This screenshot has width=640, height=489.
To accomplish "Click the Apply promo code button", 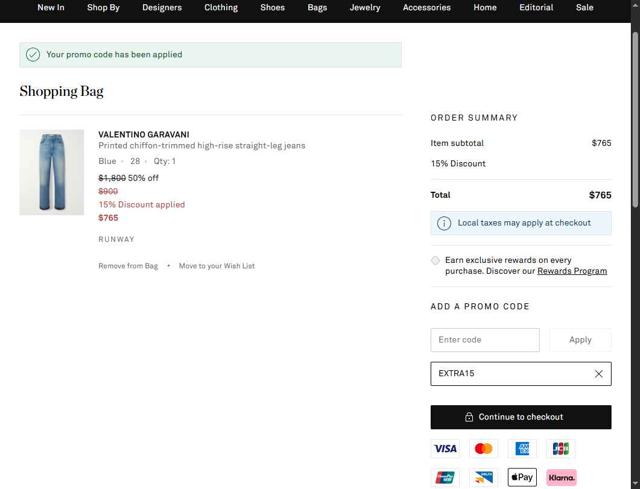I will coord(580,340).
